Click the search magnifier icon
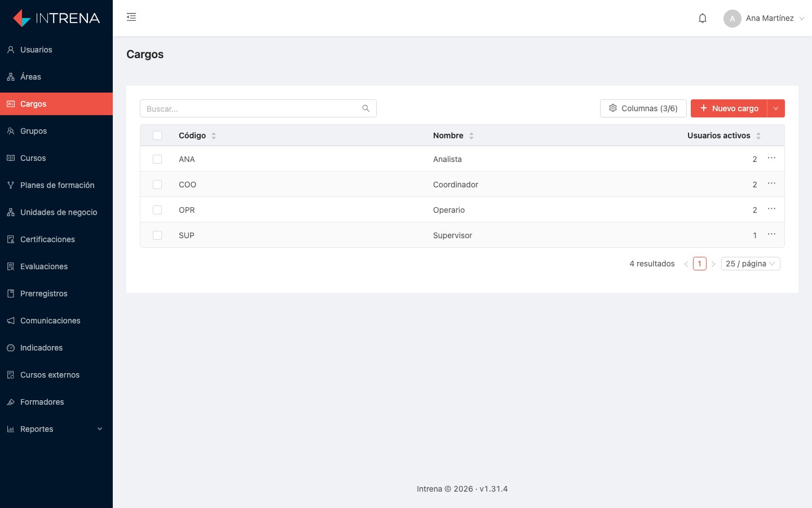The height and width of the screenshot is (508, 812). click(366, 108)
